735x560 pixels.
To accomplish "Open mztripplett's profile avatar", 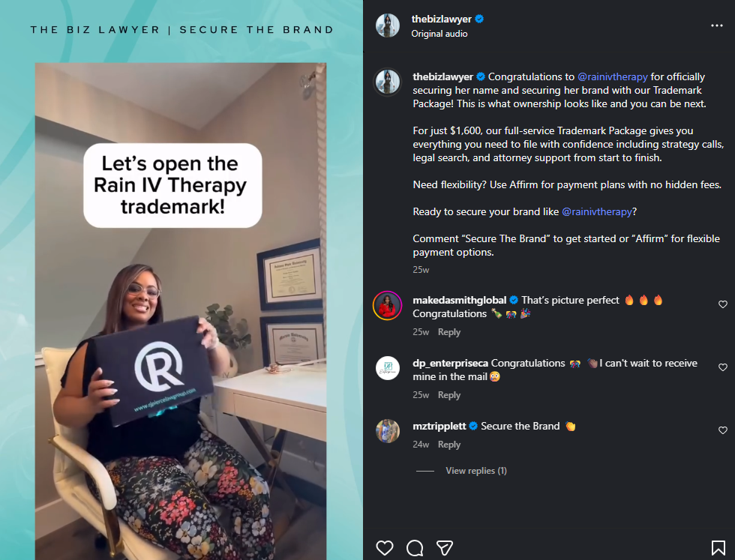I will 388,430.
